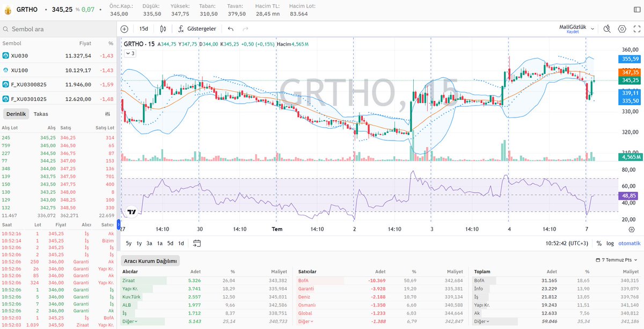This screenshot has width=644, height=329.
Task: Select the XU100 watchlist row
Action: coord(58,70)
